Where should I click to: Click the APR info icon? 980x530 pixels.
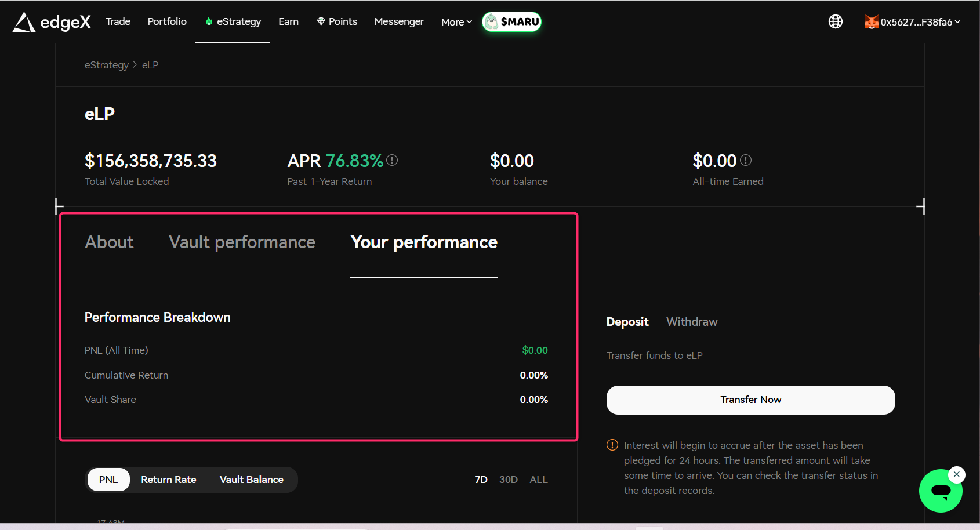pyautogui.click(x=392, y=160)
